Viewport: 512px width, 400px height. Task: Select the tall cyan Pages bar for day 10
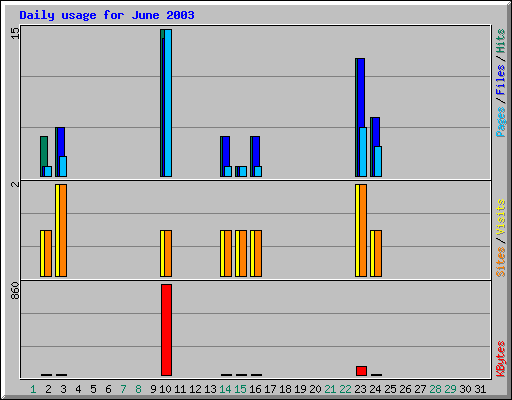pos(168,103)
